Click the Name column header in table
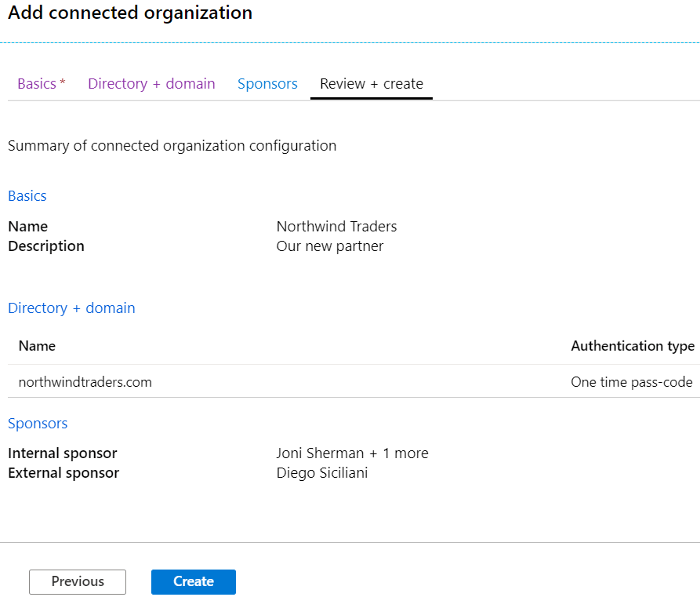This screenshot has width=700, height=597. tap(37, 346)
